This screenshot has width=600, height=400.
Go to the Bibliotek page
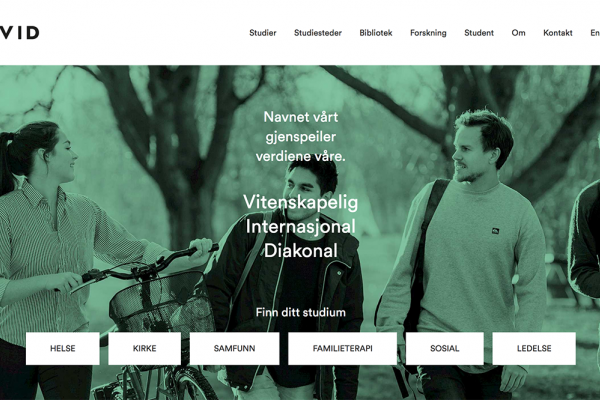pyautogui.click(x=376, y=33)
